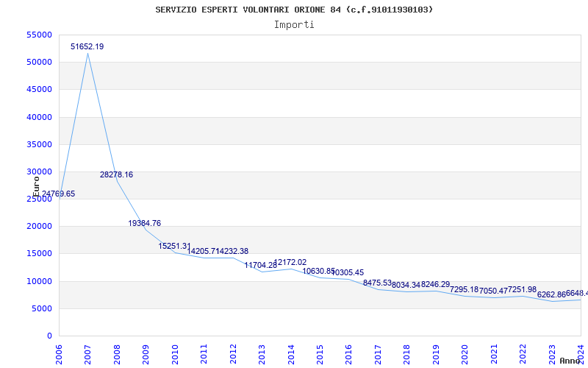The height and width of the screenshot is (368, 588).
Task: Click the 2023 x-axis year label
Action: click(552, 354)
